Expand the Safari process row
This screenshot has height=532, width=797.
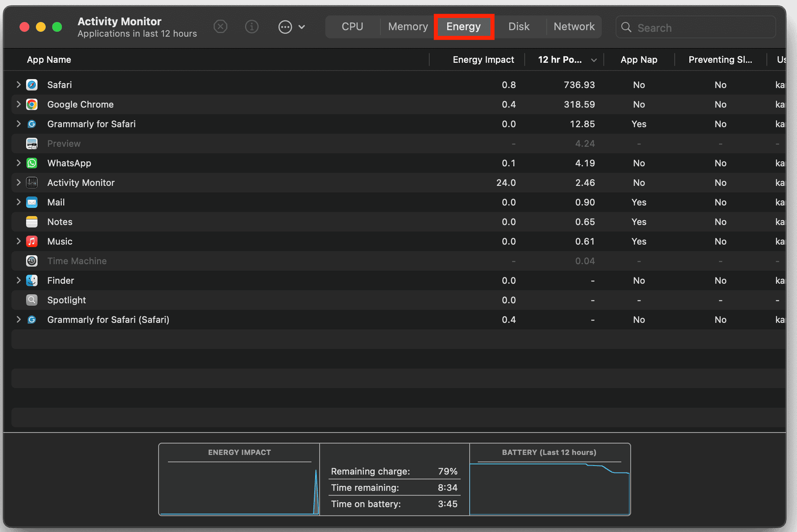pos(18,85)
